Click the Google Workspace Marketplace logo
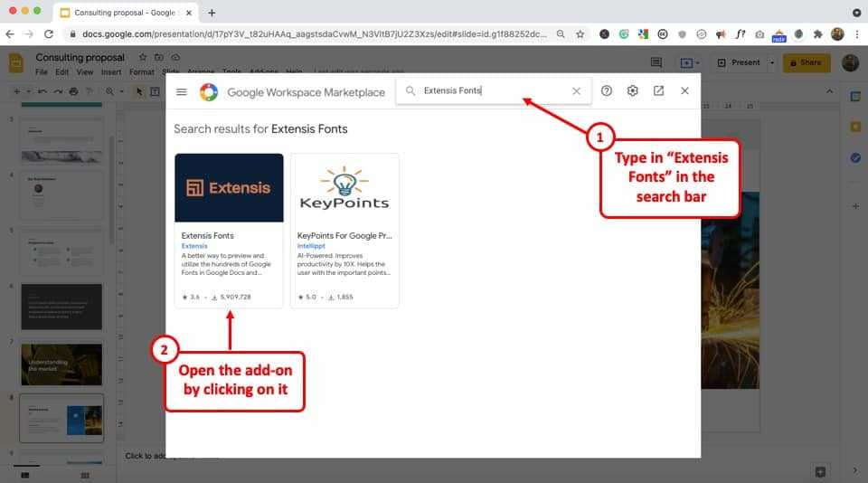The width and height of the screenshot is (868, 483). (x=209, y=91)
